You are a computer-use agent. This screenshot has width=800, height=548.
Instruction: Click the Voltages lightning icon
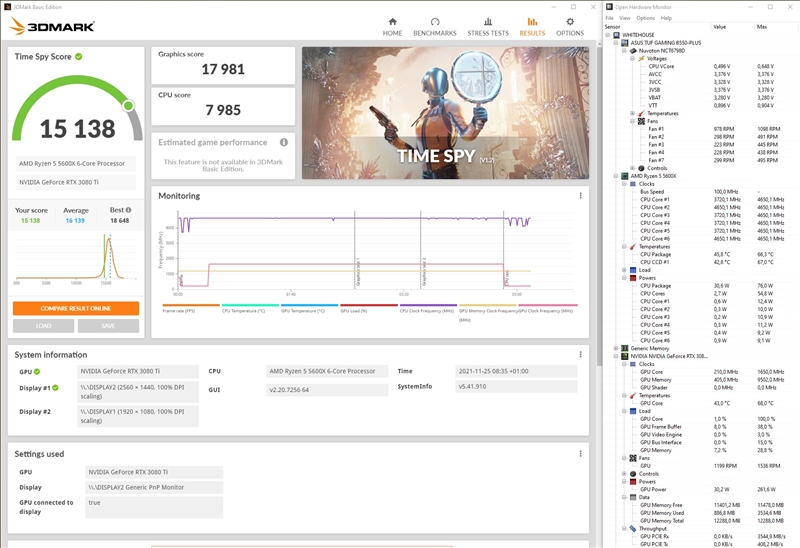pyautogui.click(x=641, y=59)
